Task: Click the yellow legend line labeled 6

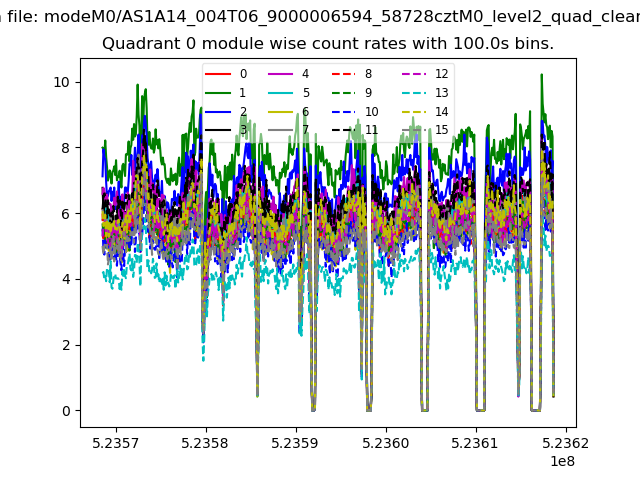Action: click(x=280, y=112)
